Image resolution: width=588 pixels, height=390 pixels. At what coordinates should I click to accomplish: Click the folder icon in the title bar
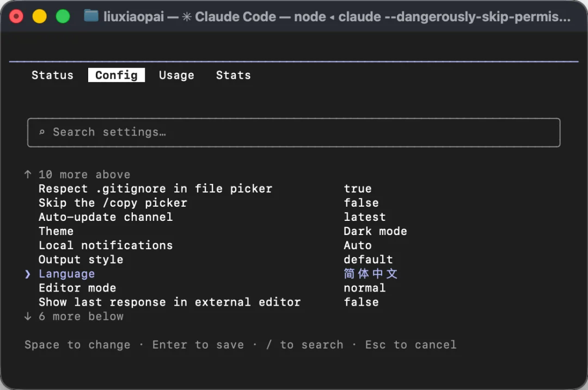click(x=91, y=16)
